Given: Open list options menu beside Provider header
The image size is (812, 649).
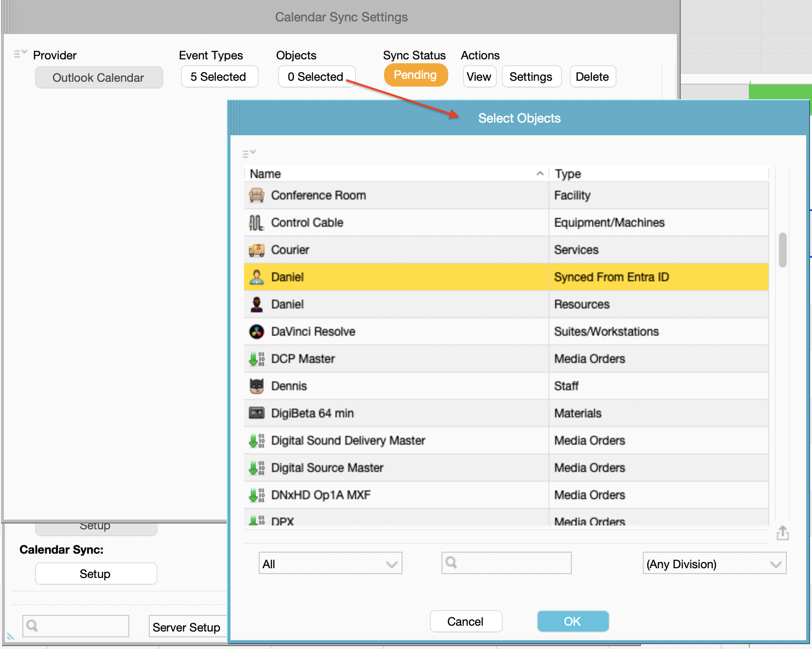Looking at the screenshot, I should [20, 54].
